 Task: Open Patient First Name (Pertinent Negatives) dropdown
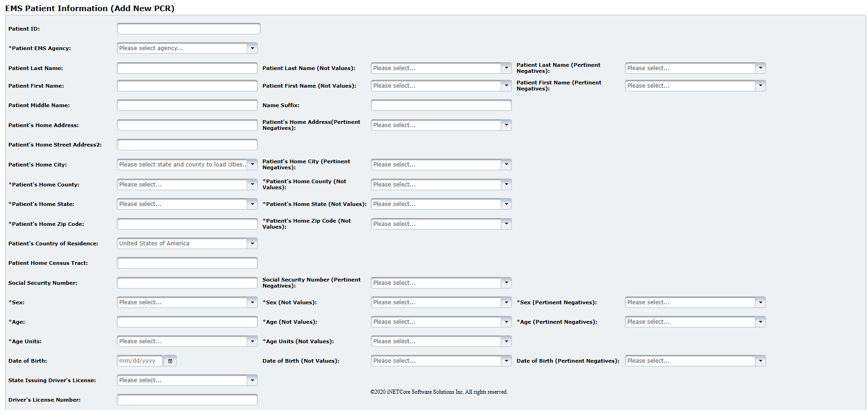pos(696,86)
